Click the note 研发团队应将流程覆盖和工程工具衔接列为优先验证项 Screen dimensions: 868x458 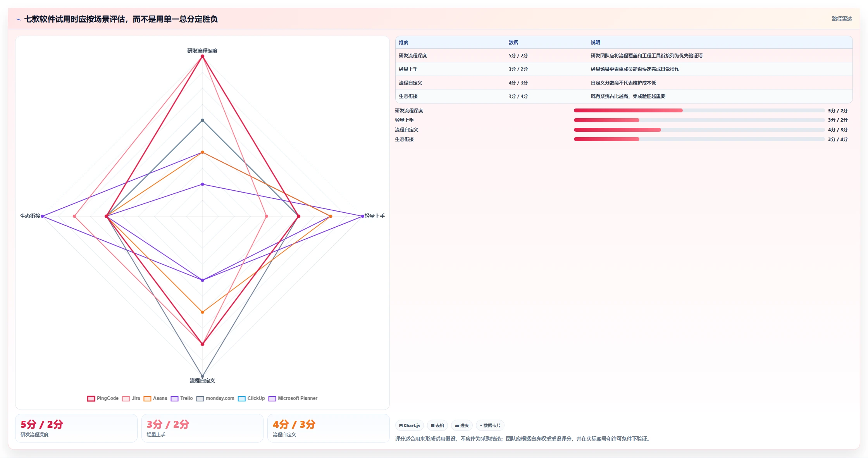click(646, 56)
